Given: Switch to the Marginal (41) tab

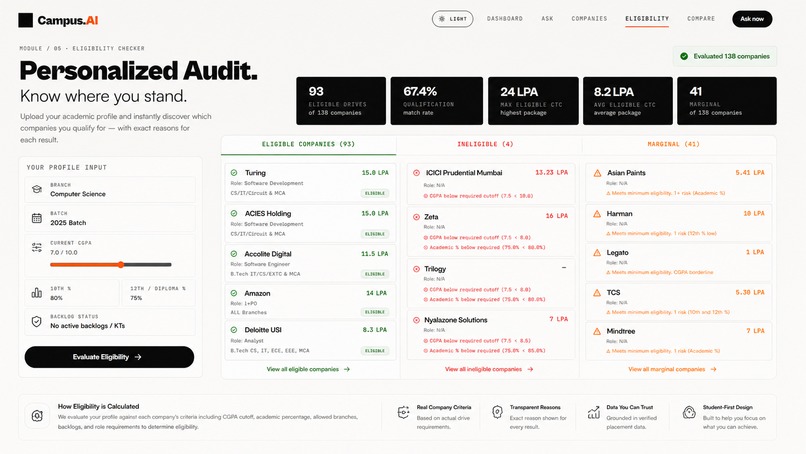Looking at the screenshot, I should coord(673,144).
